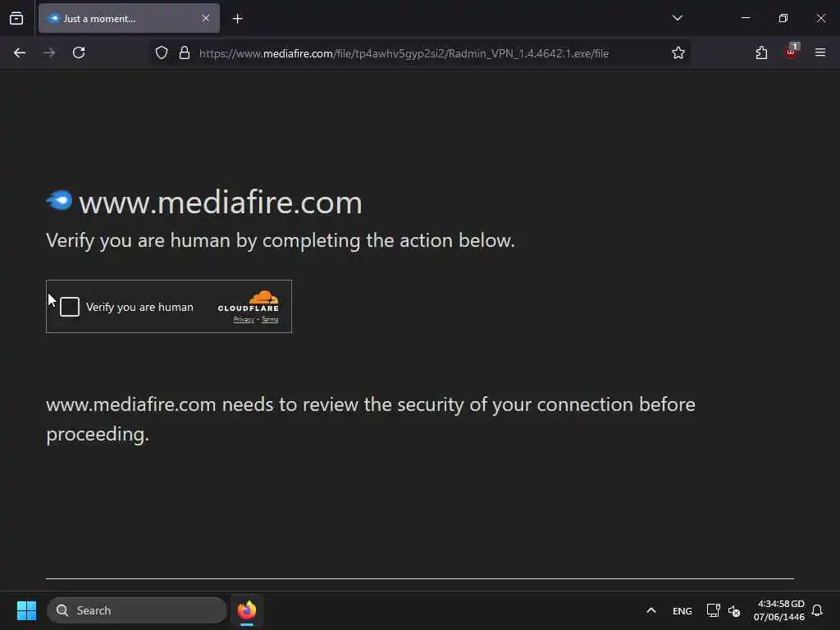
Task: Open the notifications bell
Action: pos(817,610)
